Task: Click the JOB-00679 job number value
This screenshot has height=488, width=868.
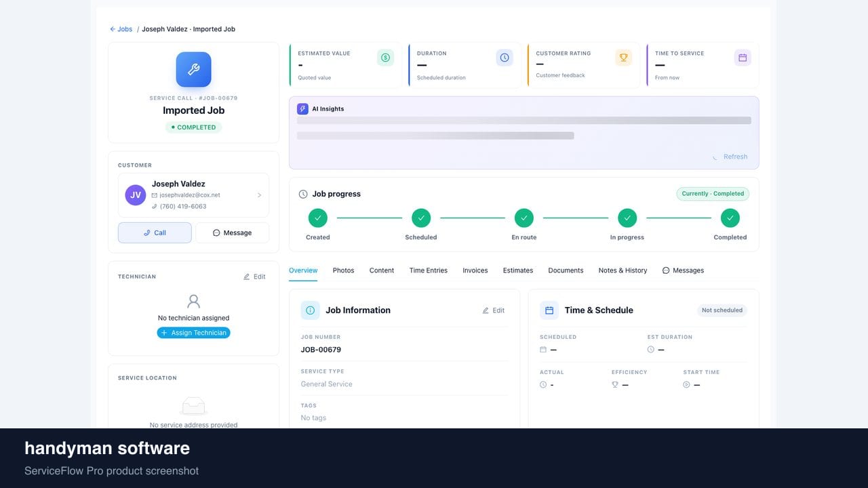Action: tap(321, 350)
